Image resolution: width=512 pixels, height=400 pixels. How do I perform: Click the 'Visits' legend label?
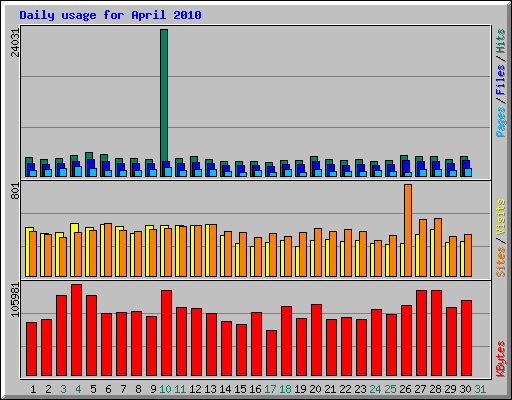click(501, 218)
